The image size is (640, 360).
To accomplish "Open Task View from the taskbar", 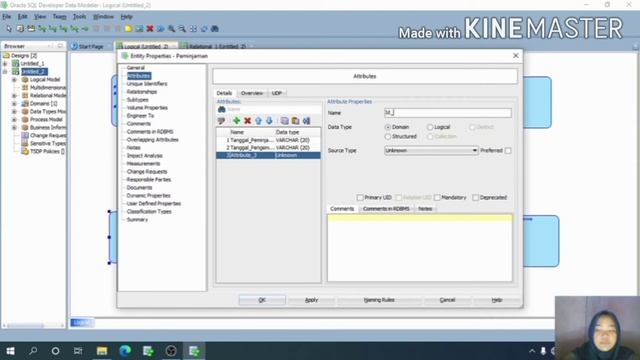I will tap(78, 351).
